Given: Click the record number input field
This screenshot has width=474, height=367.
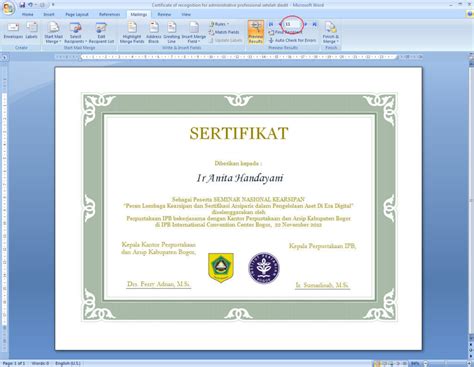Looking at the screenshot, I should (x=292, y=24).
